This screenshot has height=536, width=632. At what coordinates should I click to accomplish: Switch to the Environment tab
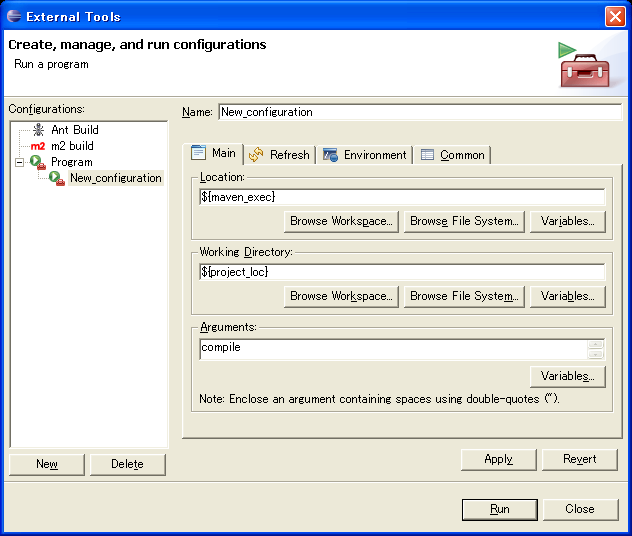coord(365,155)
